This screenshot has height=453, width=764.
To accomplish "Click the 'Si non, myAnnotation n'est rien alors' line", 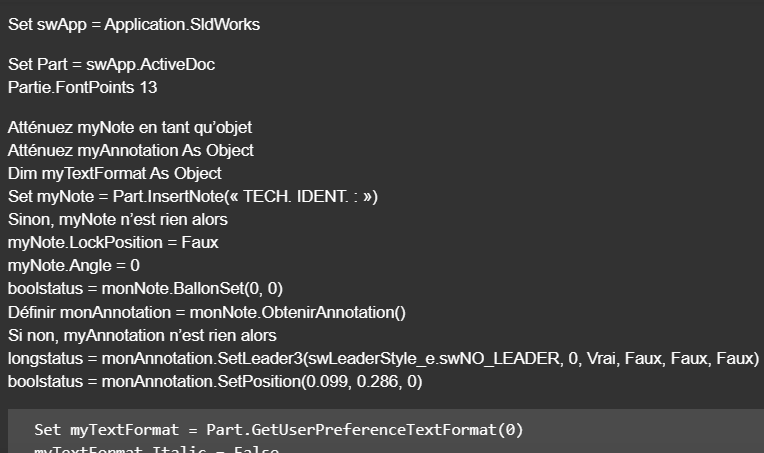I will pyautogui.click(x=142, y=335).
